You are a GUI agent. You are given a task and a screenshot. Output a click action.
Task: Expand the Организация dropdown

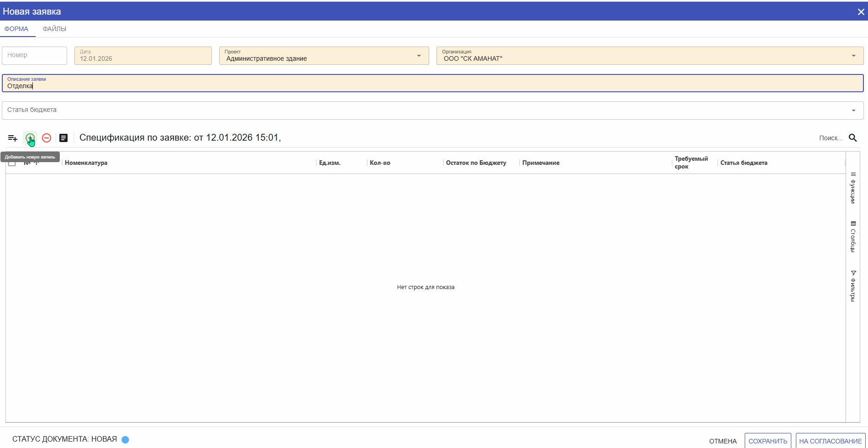pyautogui.click(x=853, y=56)
